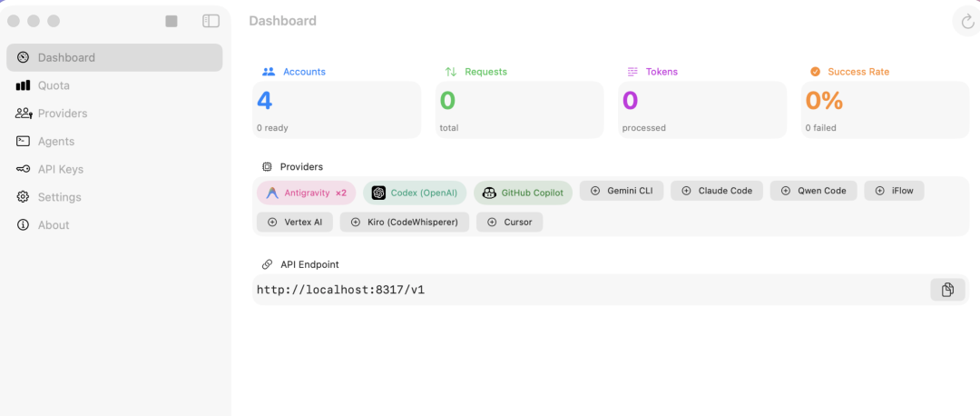
Task: Click the http://localhost:8317/v1 endpoint text
Action: (x=340, y=290)
